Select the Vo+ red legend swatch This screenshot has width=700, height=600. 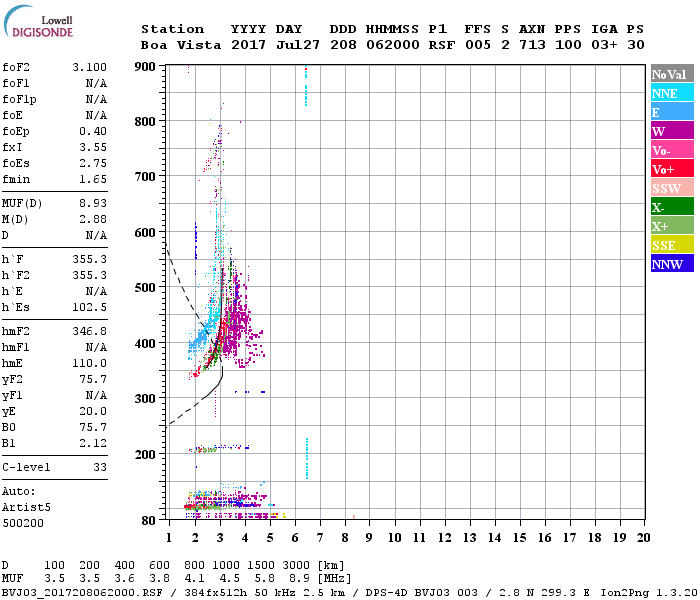[671, 169]
